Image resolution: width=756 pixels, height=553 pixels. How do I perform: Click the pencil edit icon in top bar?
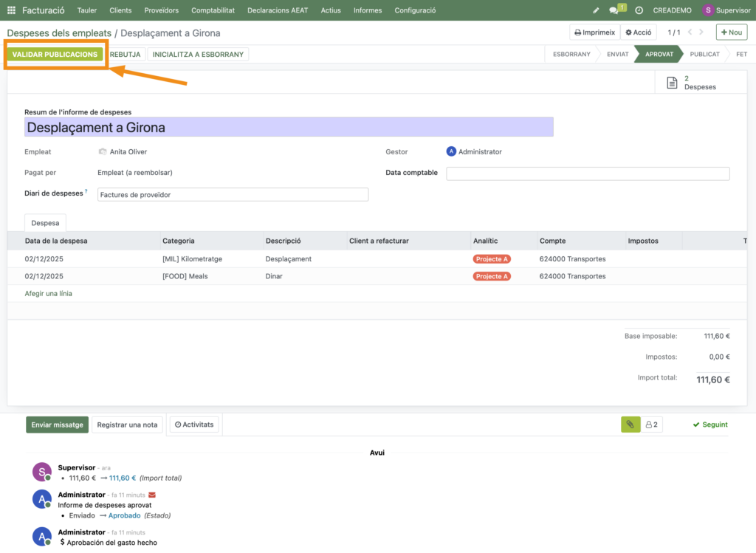(x=597, y=10)
